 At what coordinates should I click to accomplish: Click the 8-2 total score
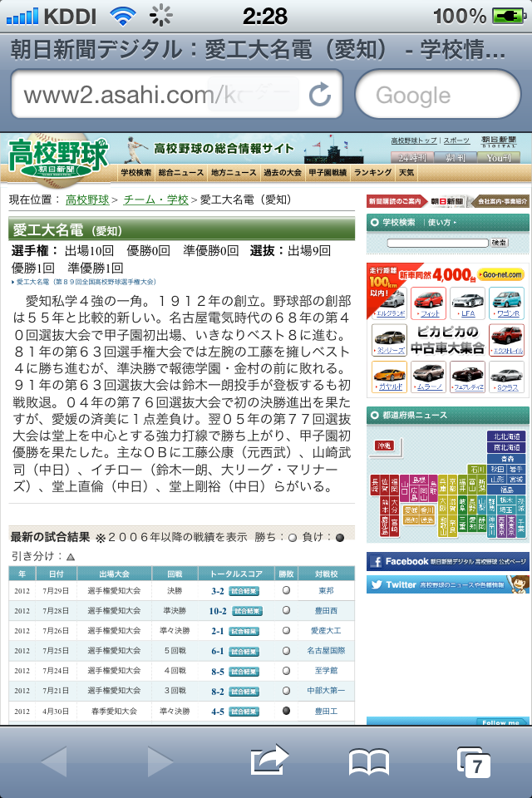click(218, 692)
